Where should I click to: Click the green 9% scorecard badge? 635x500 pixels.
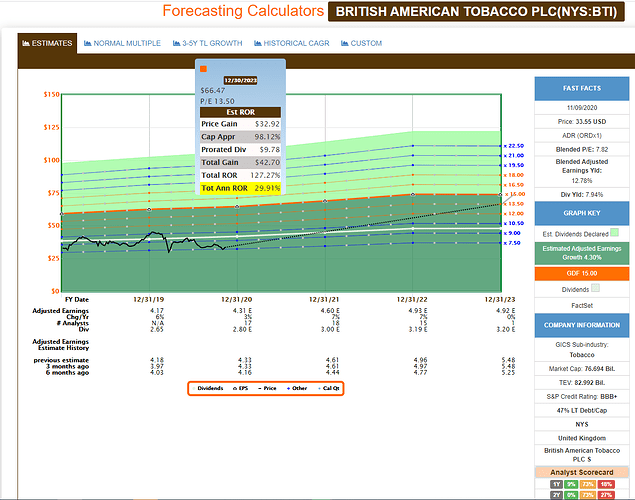click(571, 484)
